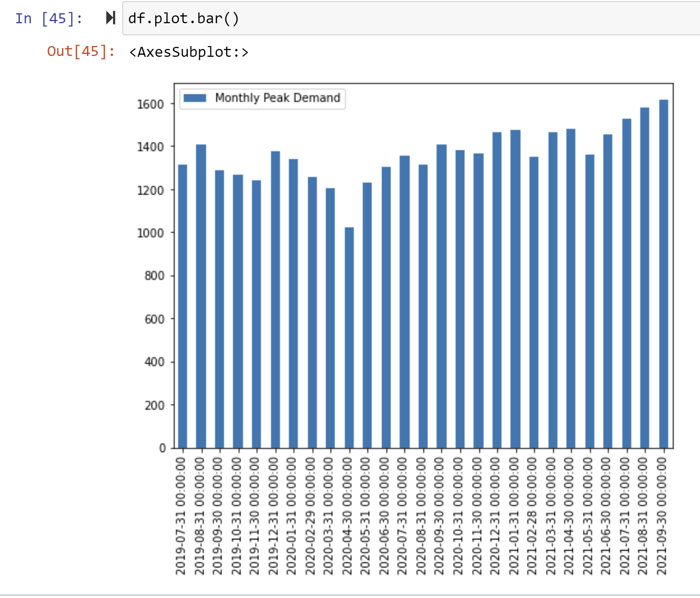Image resolution: width=700 pixels, height=598 pixels.
Task: Click the 1600 y-axis tick label
Action: [x=150, y=104]
